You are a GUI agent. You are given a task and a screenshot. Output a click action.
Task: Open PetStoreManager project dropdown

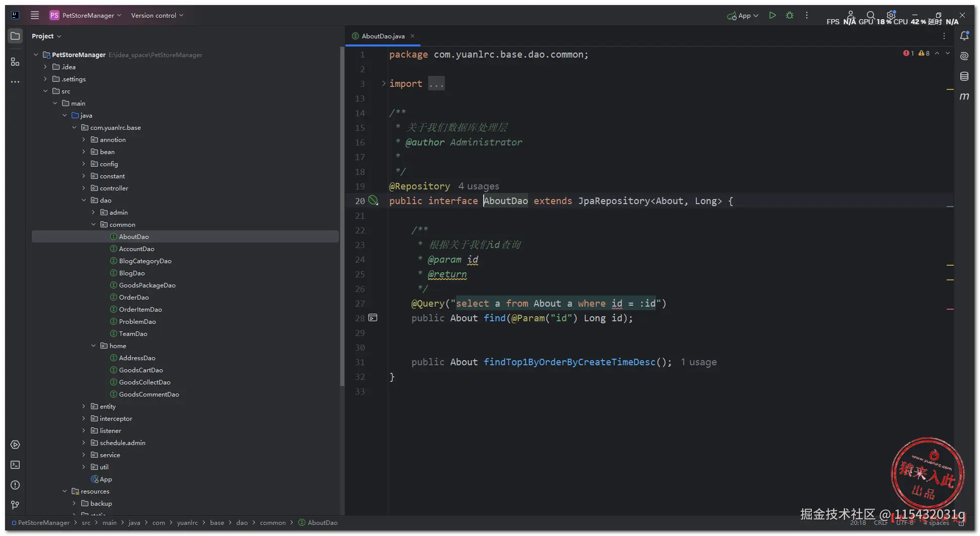pyautogui.click(x=86, y=15)
